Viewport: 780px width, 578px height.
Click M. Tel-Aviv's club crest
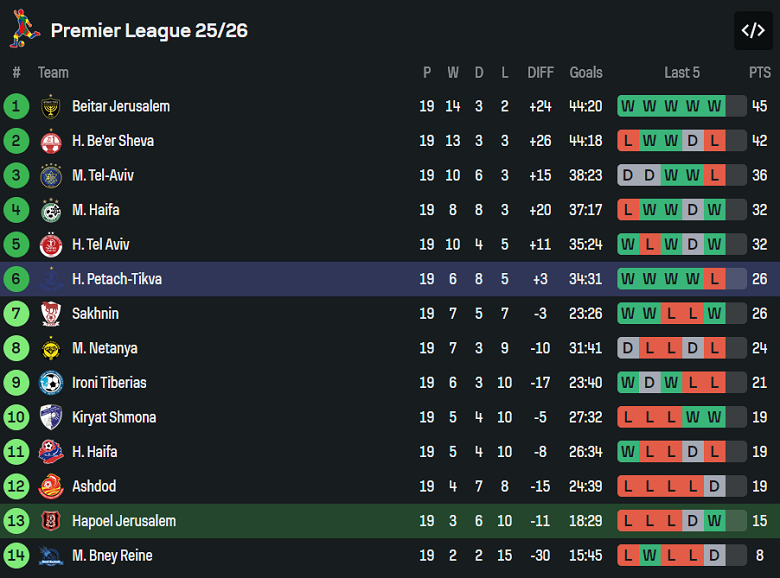point(51,176)
